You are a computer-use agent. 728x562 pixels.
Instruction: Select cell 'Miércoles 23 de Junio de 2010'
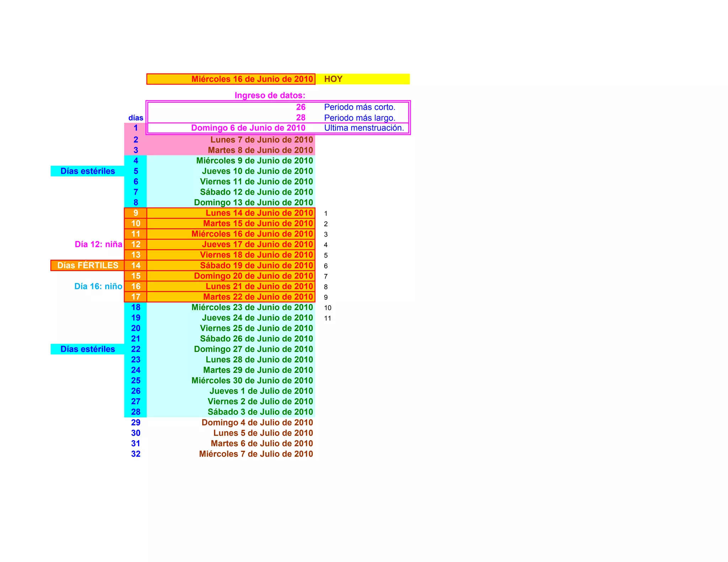click(252, 307)
